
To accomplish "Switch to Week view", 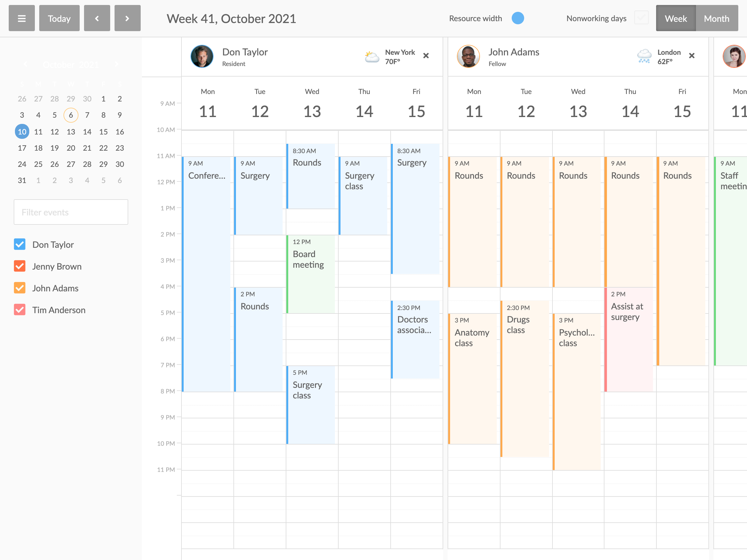I will coord(676,18).
